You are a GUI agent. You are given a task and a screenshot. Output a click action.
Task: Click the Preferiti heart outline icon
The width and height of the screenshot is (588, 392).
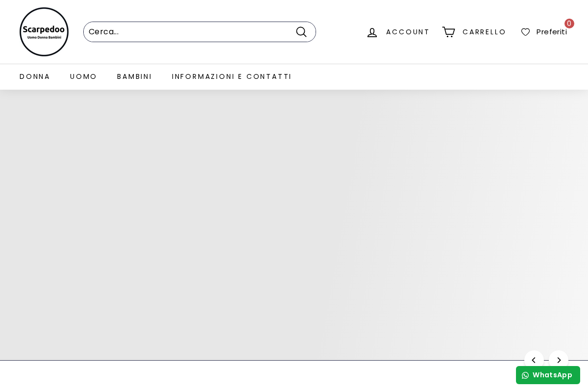click(525, 32)
